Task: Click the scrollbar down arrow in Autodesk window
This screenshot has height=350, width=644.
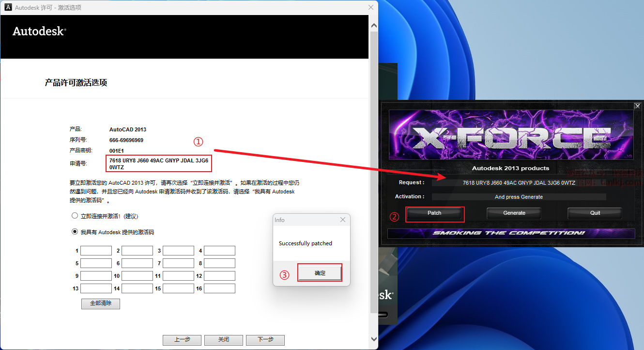Action: coord(373,339)
